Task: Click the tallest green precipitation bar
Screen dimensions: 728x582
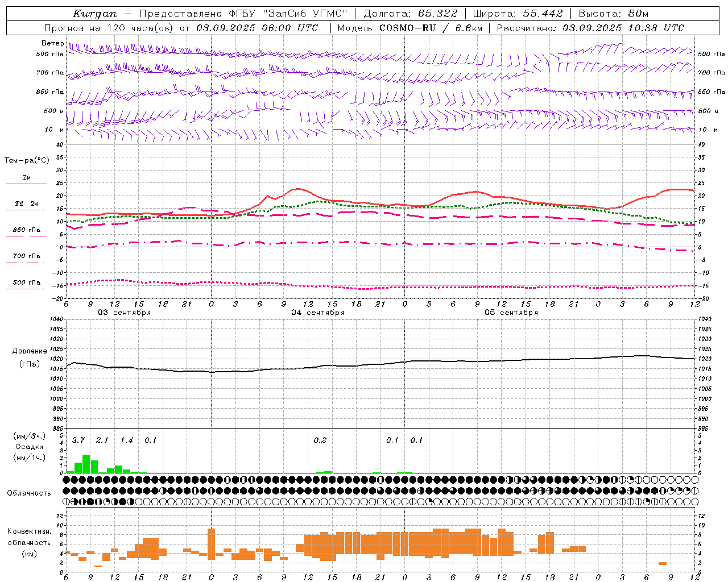Action: 86,464
